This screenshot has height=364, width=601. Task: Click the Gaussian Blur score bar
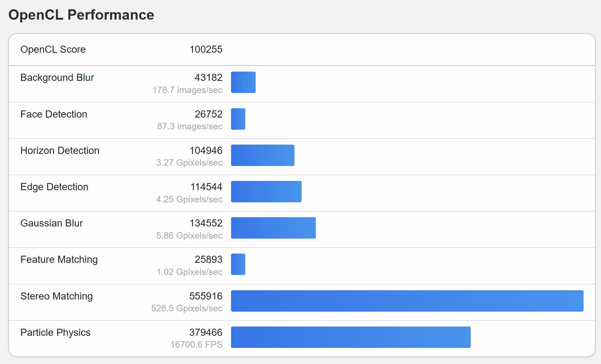coord(273,228)
